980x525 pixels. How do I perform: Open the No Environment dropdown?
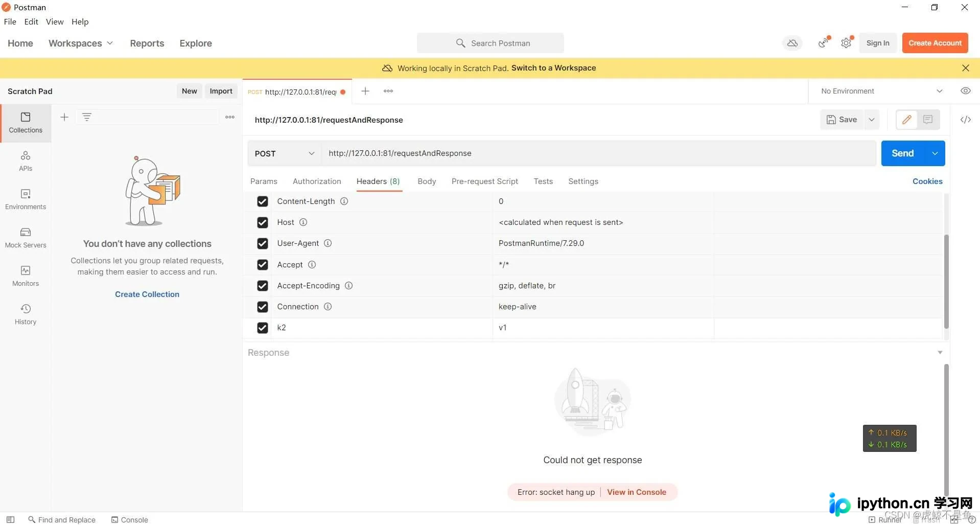click(x=881, y=91)
